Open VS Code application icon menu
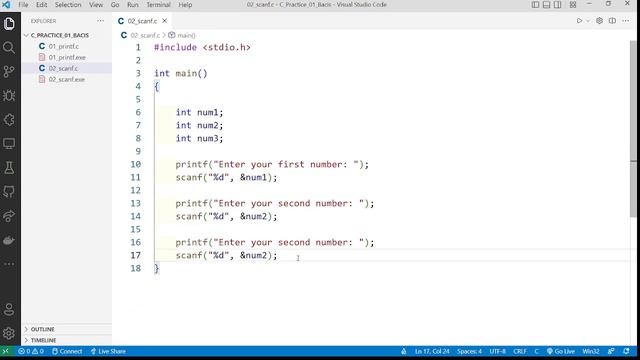Image resolution: width=640 pixels, height=360 pixels. point(6,5)
